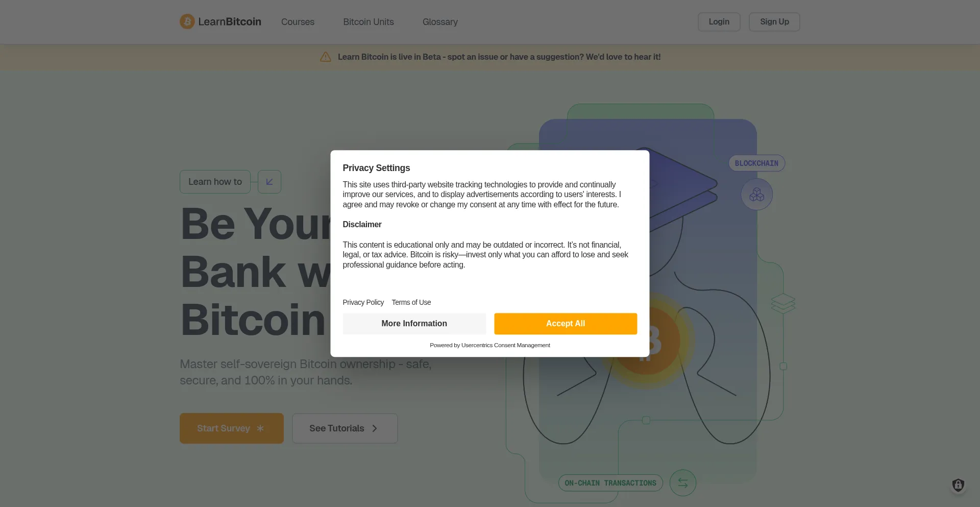Open the Privacy Policy link
This screenshot has height=507, width=980.
pos(363,302)
